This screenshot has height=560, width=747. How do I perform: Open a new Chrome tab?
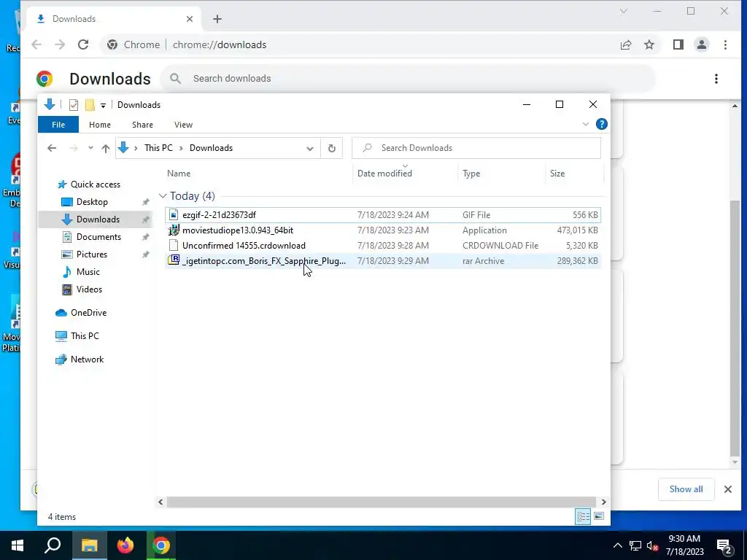coord(217,19)
